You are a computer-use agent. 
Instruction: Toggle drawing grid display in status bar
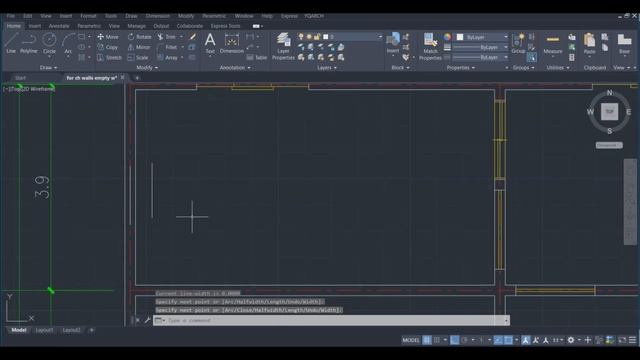pyautogui.click(x=427, y=340)
